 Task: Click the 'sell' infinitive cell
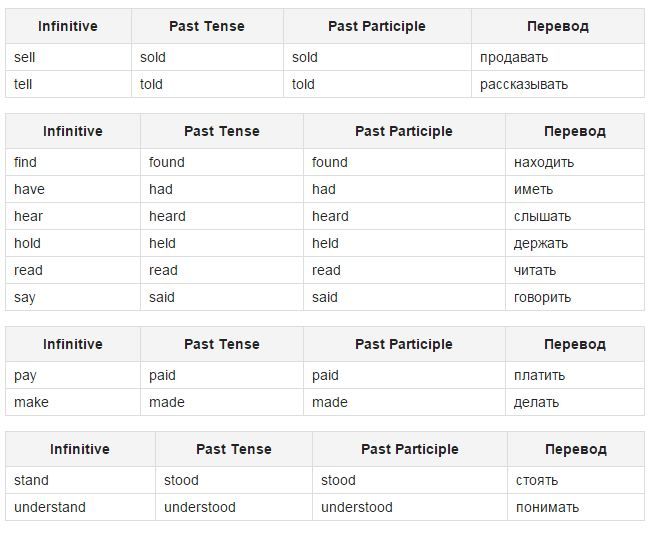[68, 57]
